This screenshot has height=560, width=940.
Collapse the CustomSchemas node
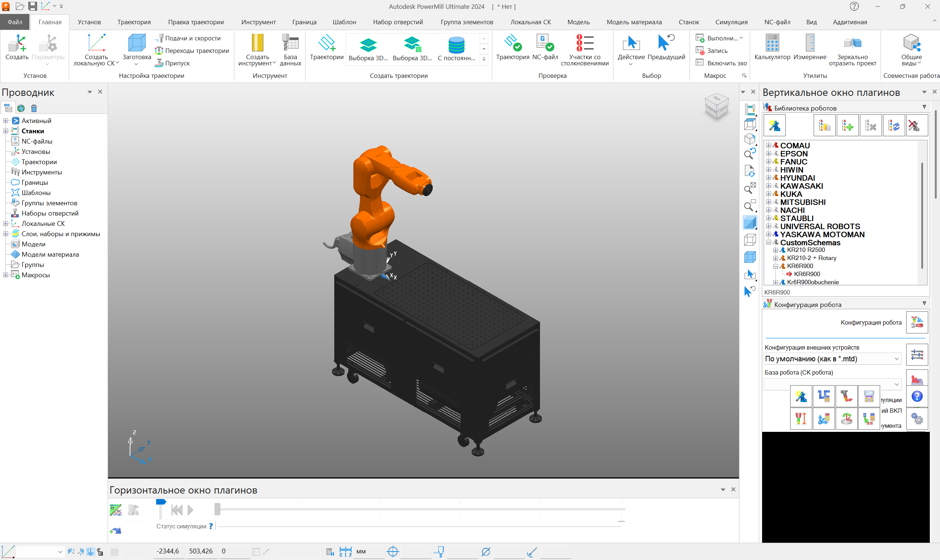[x=768, y=243]
